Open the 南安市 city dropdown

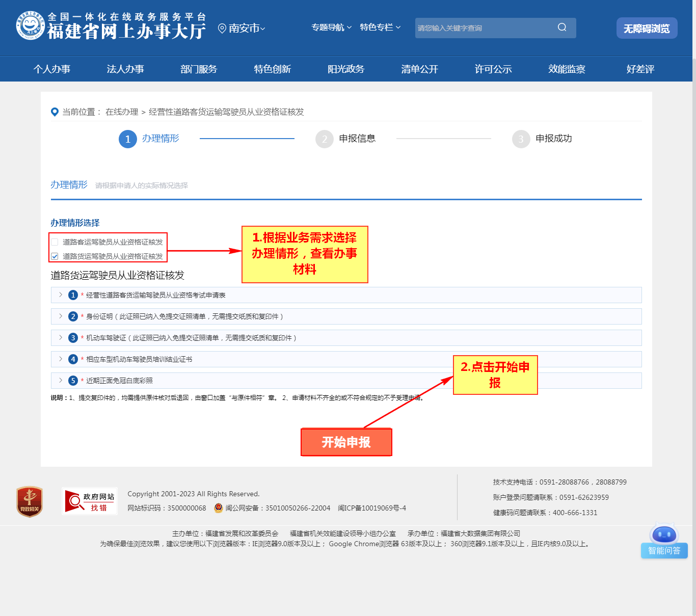point(247,29)
